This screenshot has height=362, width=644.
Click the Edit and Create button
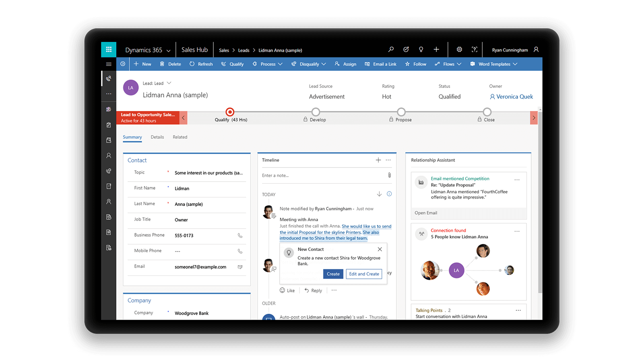[364, 274]
